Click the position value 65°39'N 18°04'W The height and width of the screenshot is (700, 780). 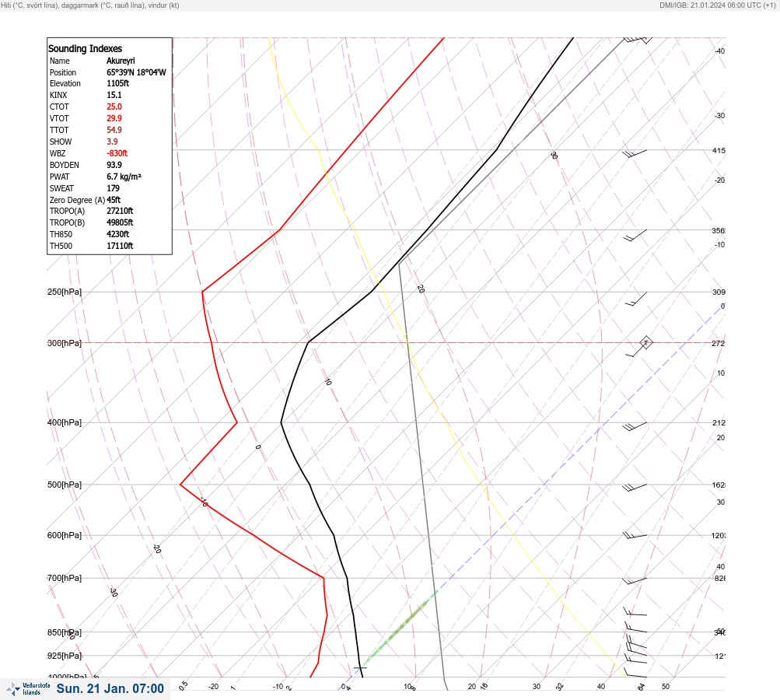[x=136, y=72]
